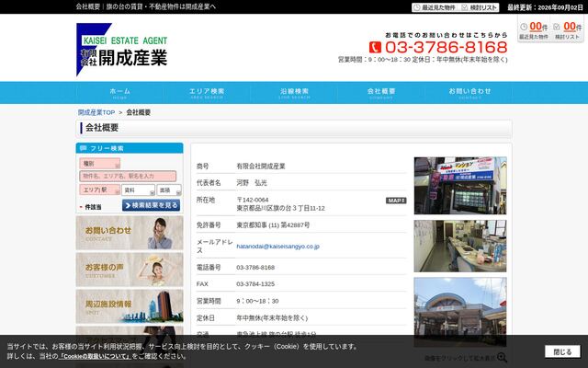This screenshot has width=588, height=368.
Task: Select the address text 東京都品川区旗の台３丁目11-12
Action: [x=280, y=208]
